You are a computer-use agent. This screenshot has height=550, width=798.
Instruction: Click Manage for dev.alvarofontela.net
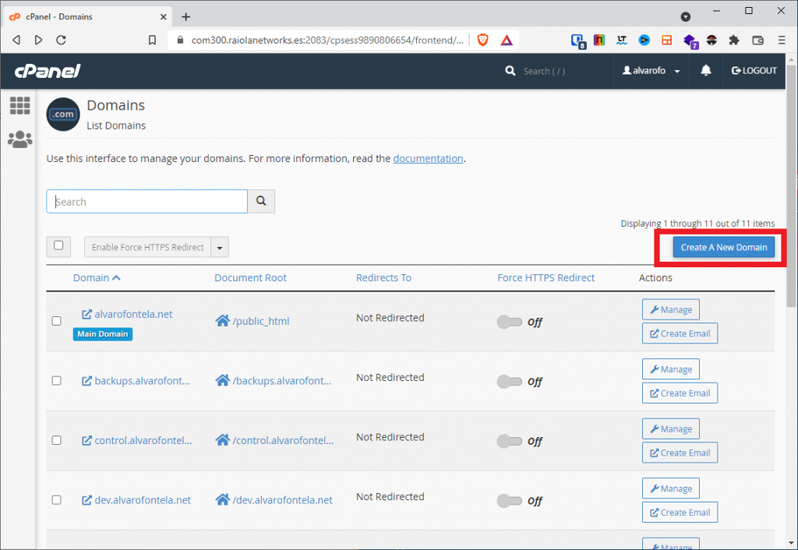tap(671, 488)
